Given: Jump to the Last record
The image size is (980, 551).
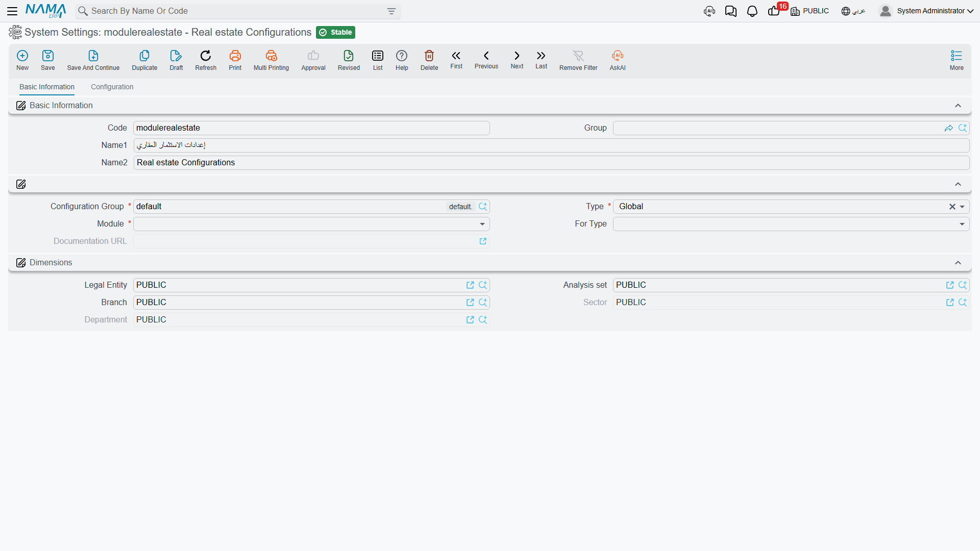Looking at the screenshot, I should (541, 59).
